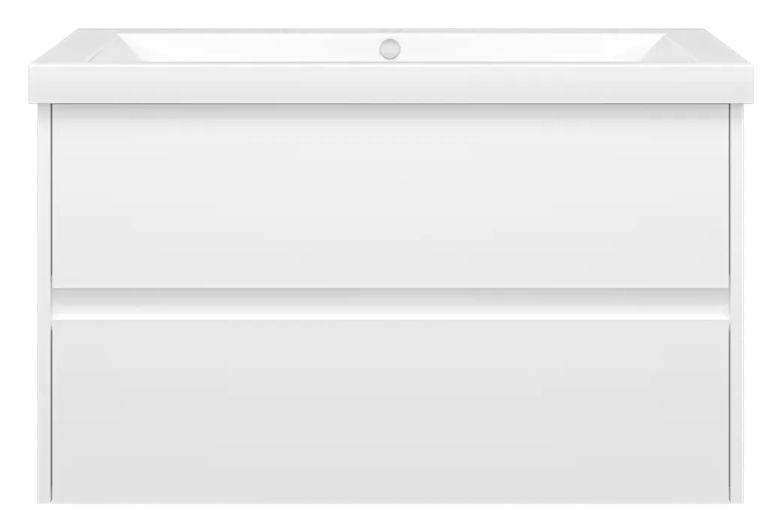The image size is (782, 532).
Task: Click the center of the upper drawer's bottom edge
Action: tap(390, 288)
